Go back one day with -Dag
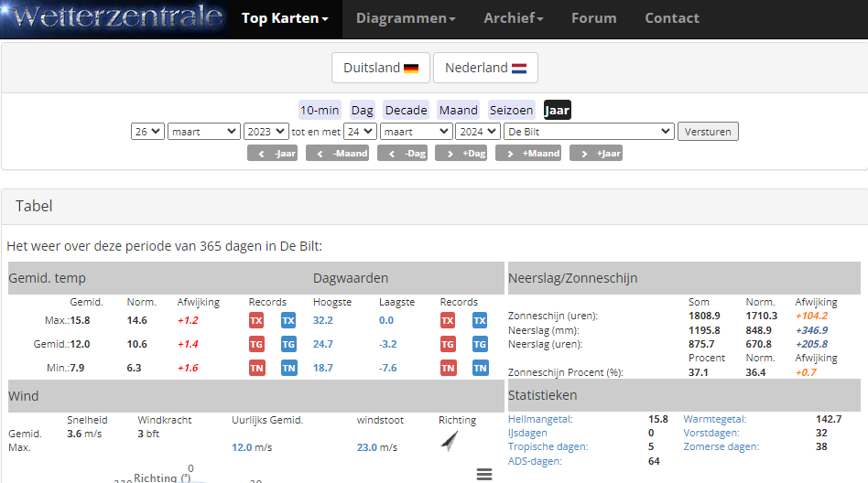This screenshot has height=483, width=868. pyautogui.click(x=403, y=154)
